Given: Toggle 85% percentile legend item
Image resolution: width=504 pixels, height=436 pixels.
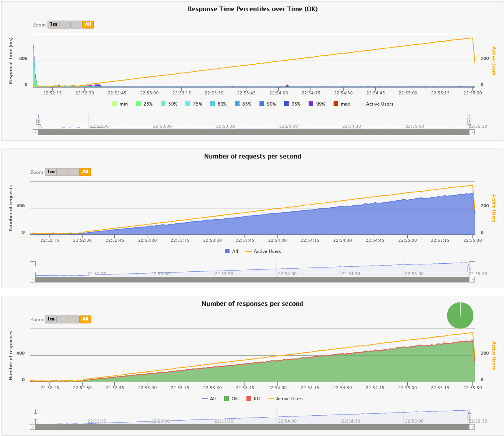Looking at the screenshot, I should click(243, 104).
